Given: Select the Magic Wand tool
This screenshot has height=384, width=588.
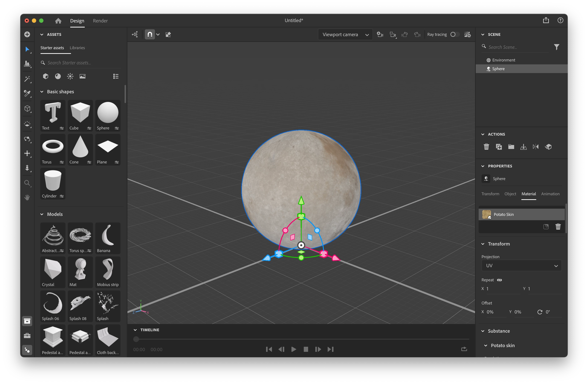Looking at the screenshot, I should [x=27, y=79].
